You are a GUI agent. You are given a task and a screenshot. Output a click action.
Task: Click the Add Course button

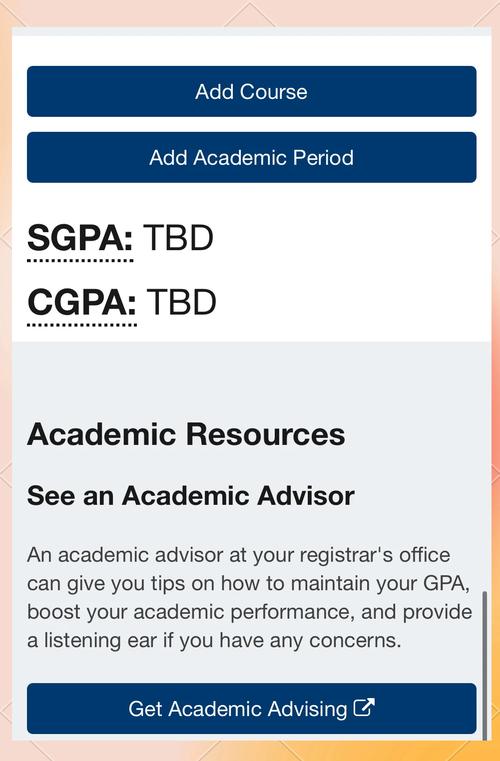point(251,91)
